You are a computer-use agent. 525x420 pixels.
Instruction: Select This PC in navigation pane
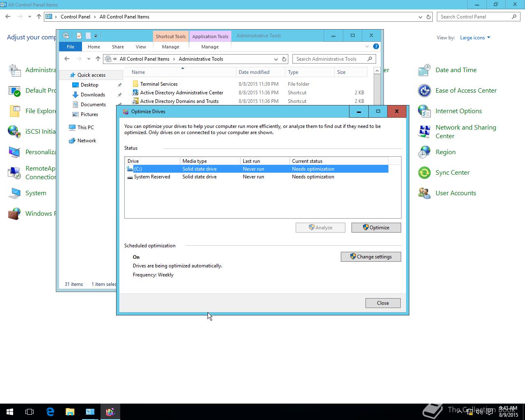coord(85,128)
